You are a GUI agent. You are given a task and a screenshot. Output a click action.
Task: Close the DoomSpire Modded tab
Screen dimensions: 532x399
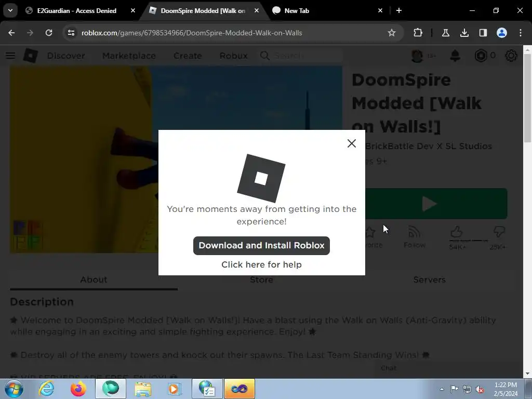pos(257,10)
